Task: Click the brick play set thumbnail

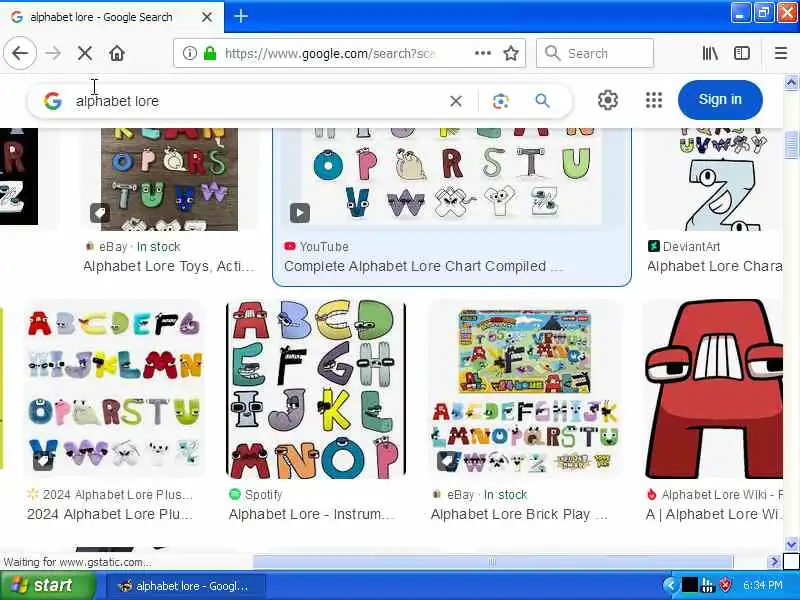Action: [x=525, y=390]
